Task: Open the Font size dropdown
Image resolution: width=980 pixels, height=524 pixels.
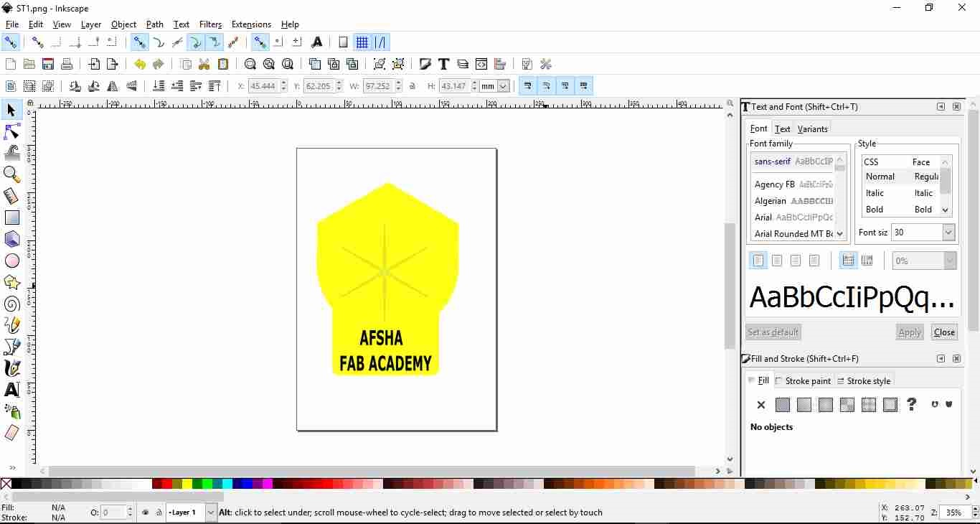Action: pyautogui.click(x=948, y=233)
